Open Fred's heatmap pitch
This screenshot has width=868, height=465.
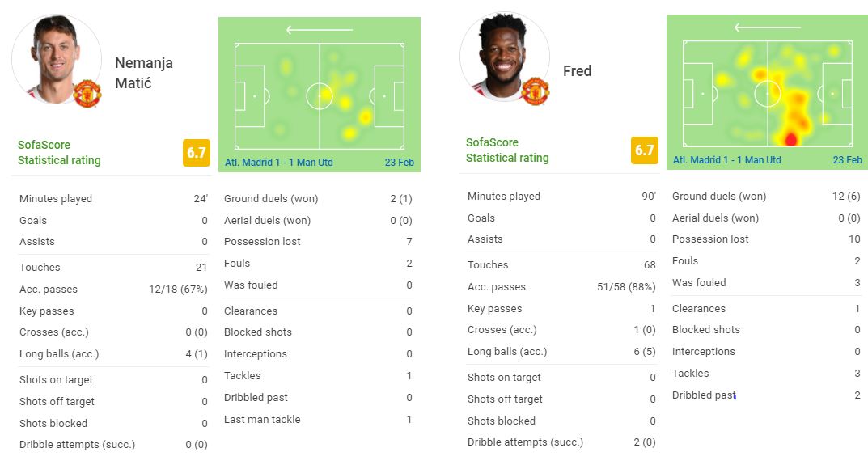tap(767, 93)
